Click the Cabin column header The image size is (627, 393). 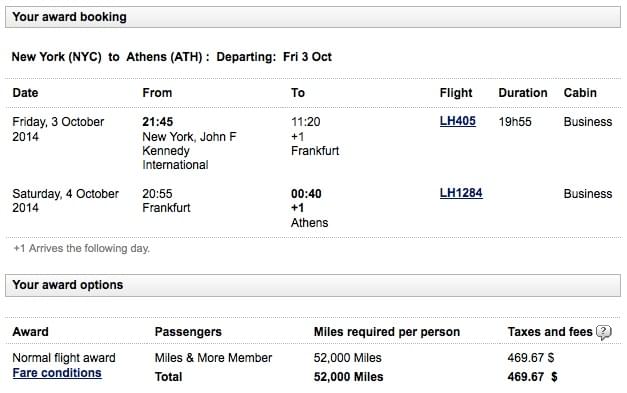pyautogui.click(x=580, y=93)
